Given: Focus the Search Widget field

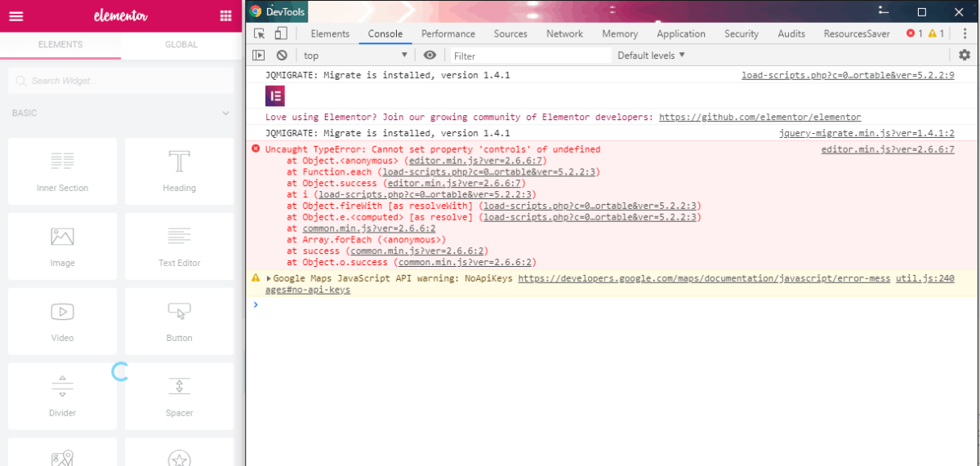Looking at the screenshot, I should (121, 81).
